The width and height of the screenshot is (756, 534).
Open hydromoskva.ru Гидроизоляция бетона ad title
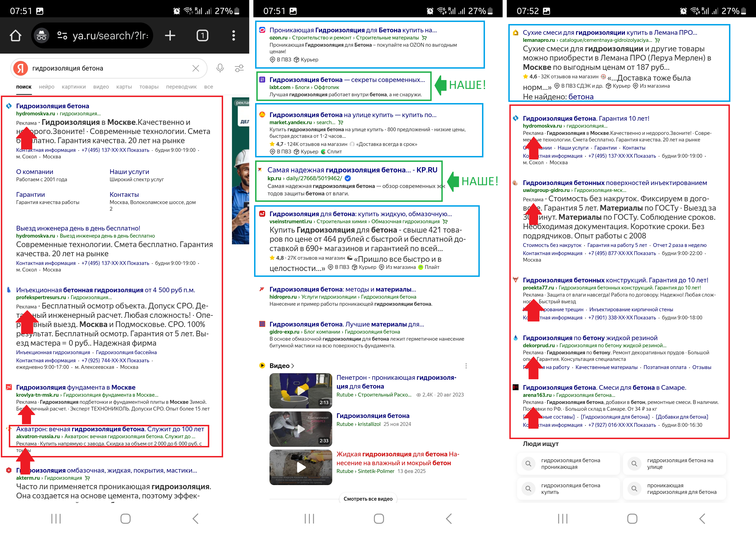52,106
